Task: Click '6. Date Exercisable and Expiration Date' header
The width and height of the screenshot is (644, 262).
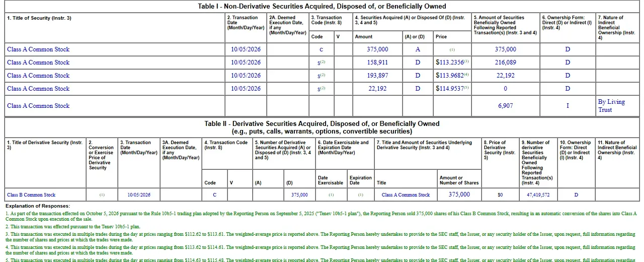Action: [x=343, y=148]
